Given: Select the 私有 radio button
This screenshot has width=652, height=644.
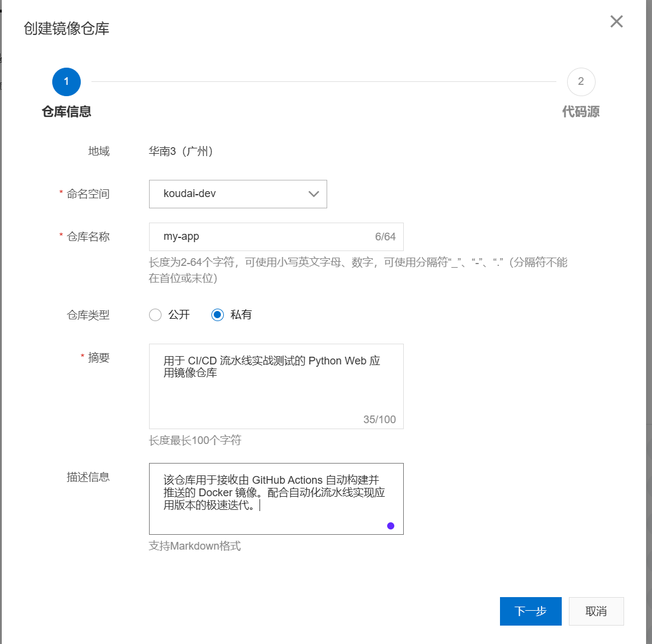Looking at the screenshot, I should pyautogui.click(x=217, y=315).
